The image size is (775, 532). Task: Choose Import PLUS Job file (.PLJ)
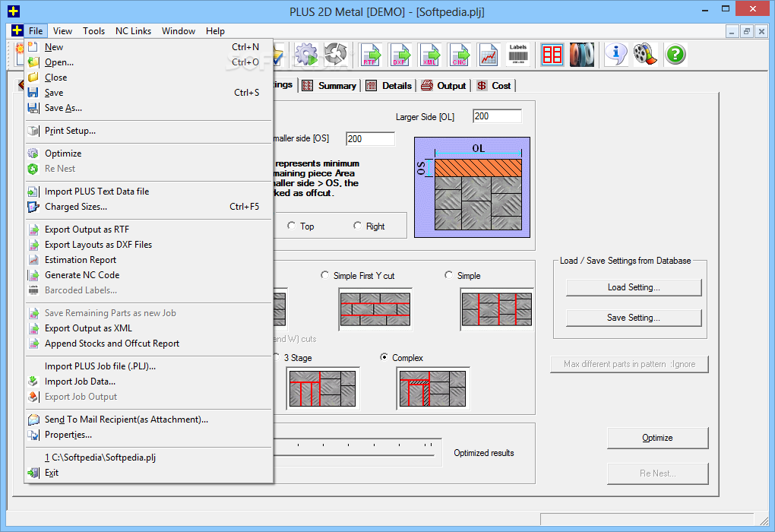coord(149,366)
